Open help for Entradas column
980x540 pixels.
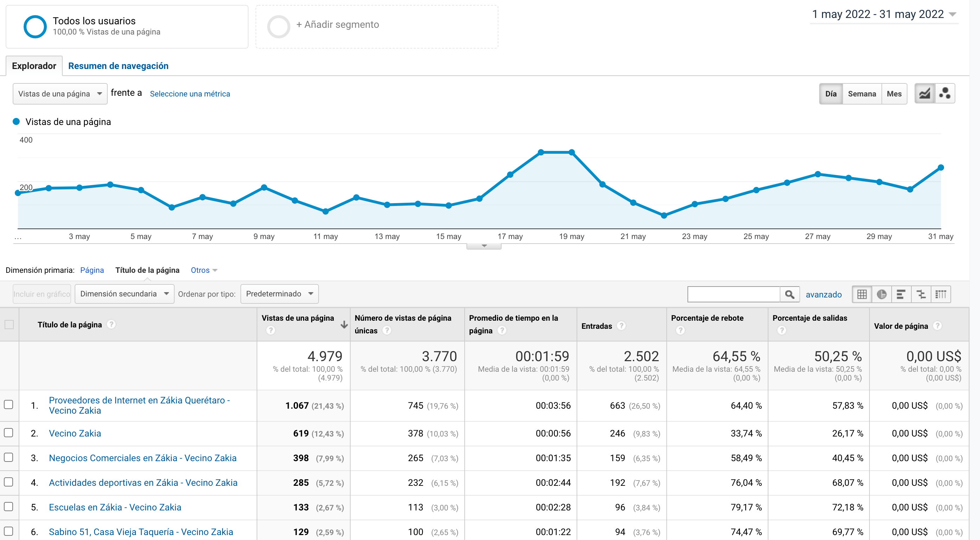(x=621, y=326)
